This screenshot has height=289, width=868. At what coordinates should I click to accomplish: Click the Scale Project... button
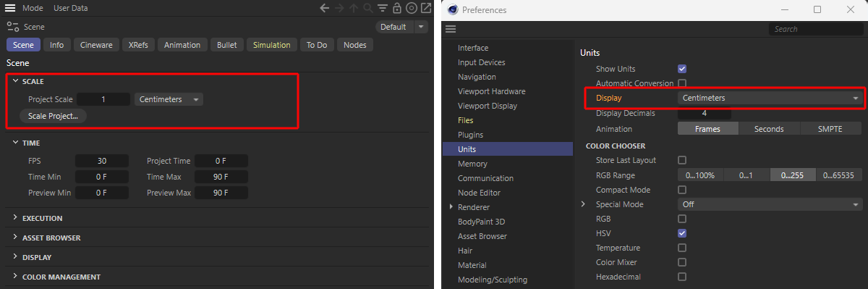tap(53, 116)
